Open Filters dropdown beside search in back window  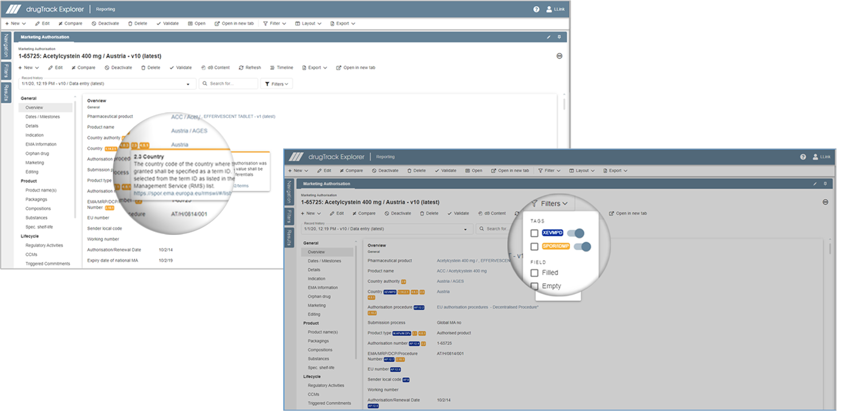[x=276, y=83]
